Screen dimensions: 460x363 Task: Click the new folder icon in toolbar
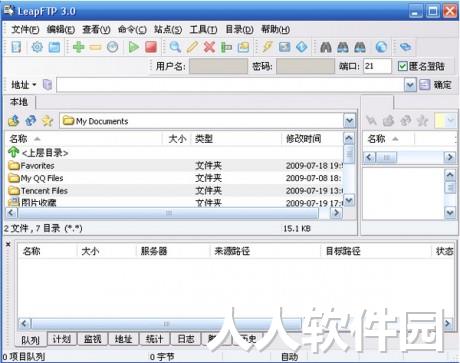pyautogui.click(x=244, y=47)
